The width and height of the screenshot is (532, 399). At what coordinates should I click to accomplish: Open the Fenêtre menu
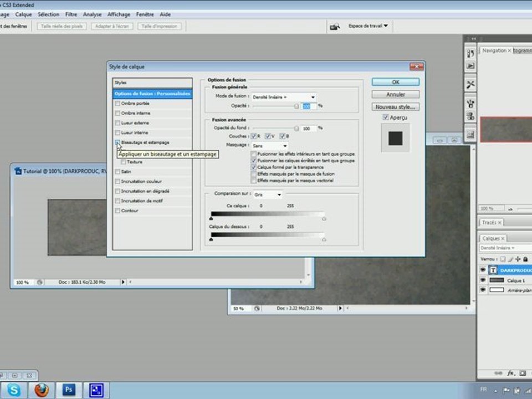(x=145, y=14)
